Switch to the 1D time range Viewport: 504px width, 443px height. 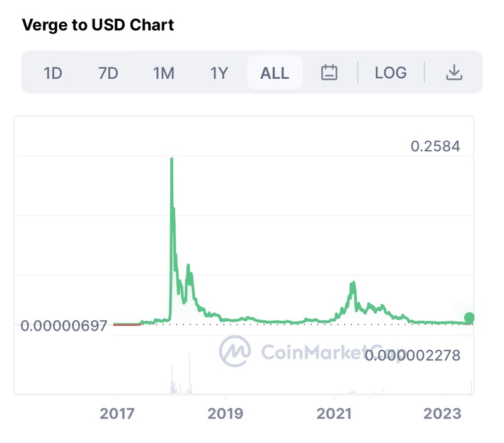point(53,72)
